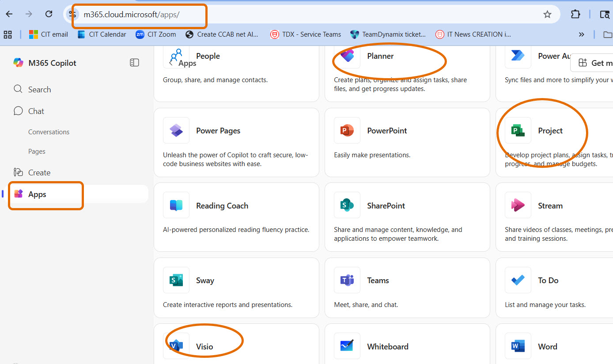Expand the hidden bookmarks chevron
The image size is (613, 364).
581,34
